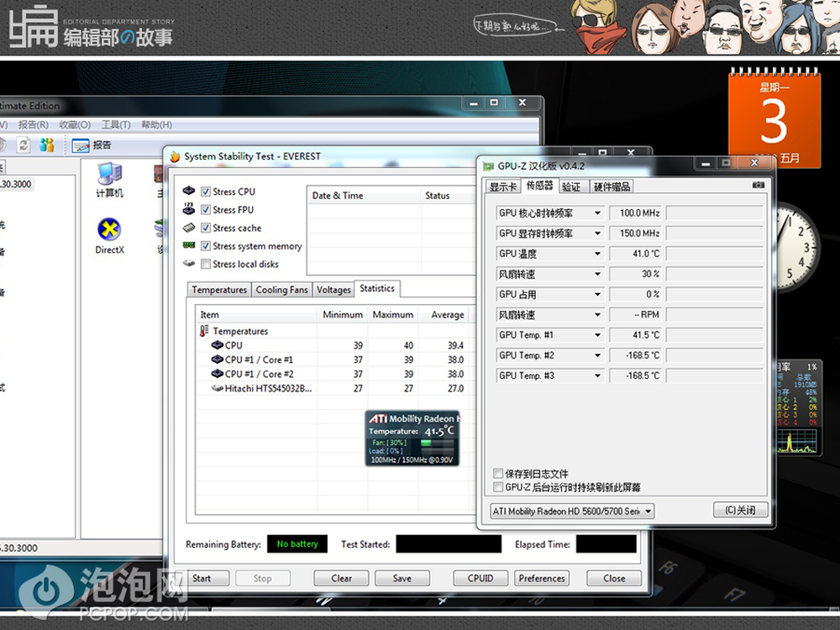Click the drive icon beside Stress local disks
Image resolution: width=840 pixels, height=630 pixels.
[188, 264]
